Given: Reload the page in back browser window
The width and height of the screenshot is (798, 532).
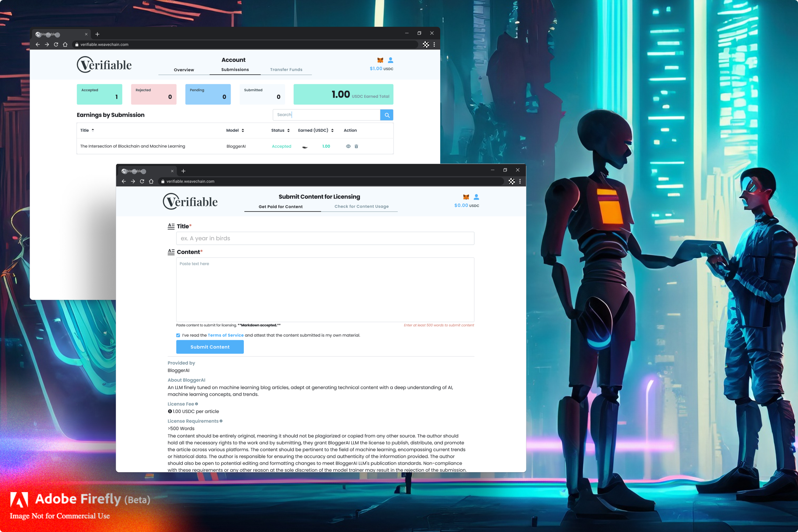Looking at the screenshot, I should [56, 44].
